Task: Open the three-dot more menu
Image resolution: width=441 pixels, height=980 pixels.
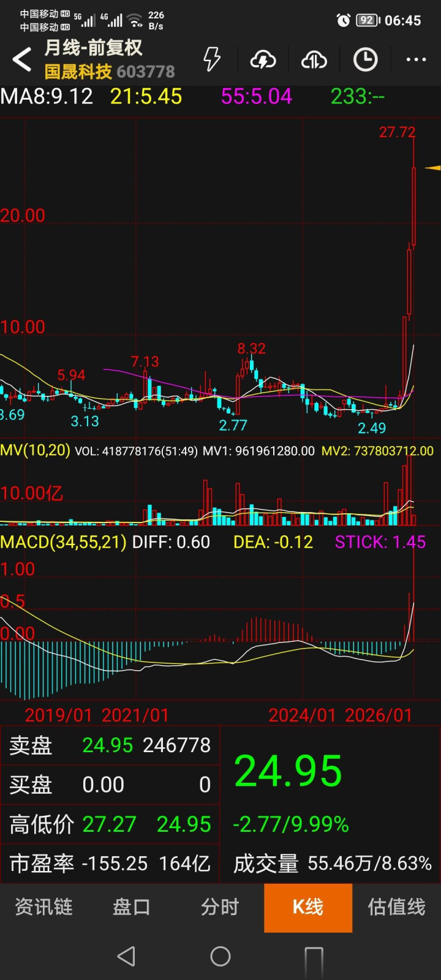Action: [417, 59]
